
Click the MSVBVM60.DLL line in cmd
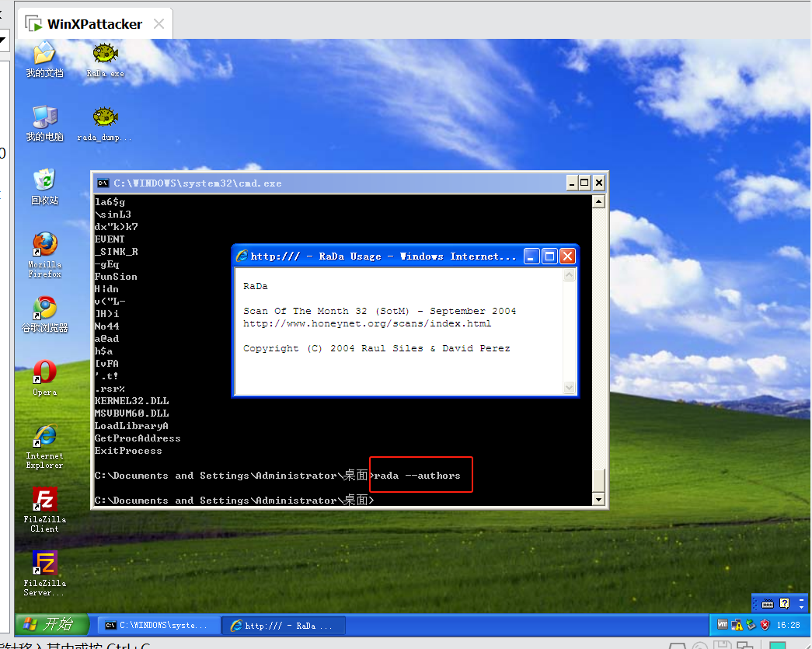point(131,413)
